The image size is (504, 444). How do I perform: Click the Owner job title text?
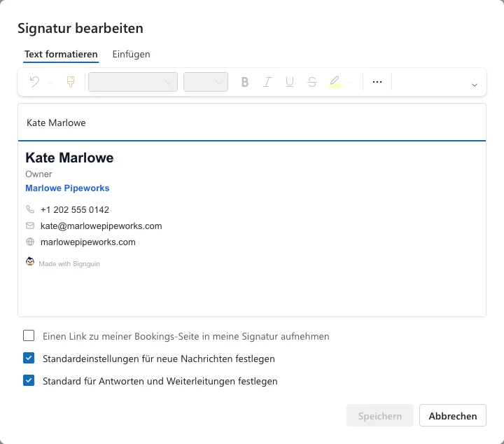point(38,174)
